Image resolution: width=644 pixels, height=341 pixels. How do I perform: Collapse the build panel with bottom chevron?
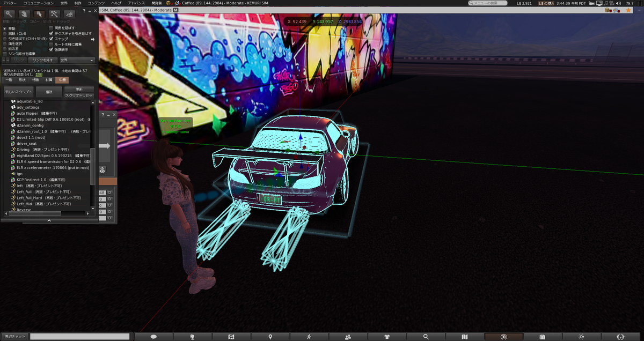(x=49, y=220)
